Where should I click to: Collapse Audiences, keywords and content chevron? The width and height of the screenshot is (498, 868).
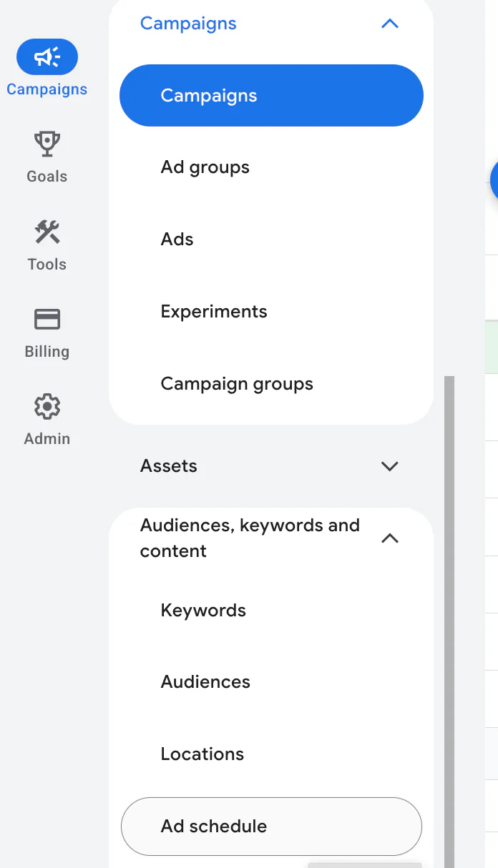coord(389,538)
